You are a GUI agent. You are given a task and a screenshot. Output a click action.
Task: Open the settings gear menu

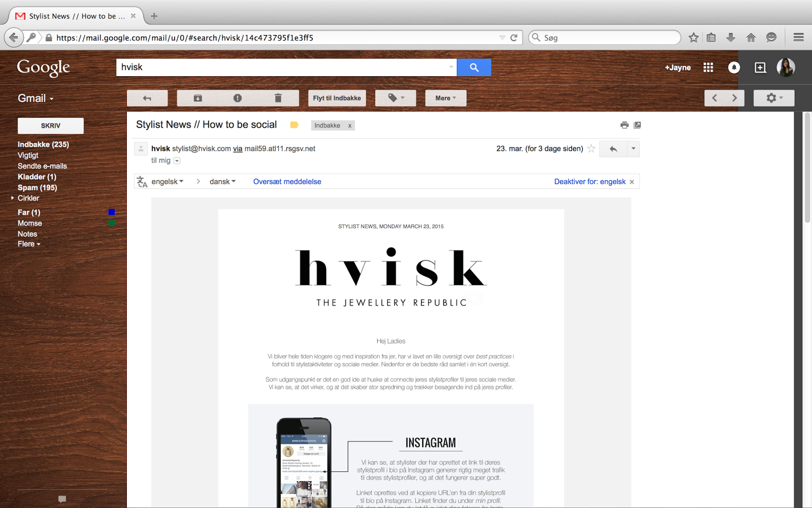click(774, 98)
